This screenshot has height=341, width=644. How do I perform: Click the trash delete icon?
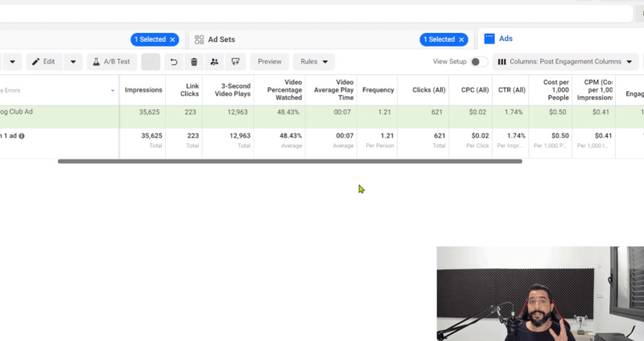tap(194, 62)
